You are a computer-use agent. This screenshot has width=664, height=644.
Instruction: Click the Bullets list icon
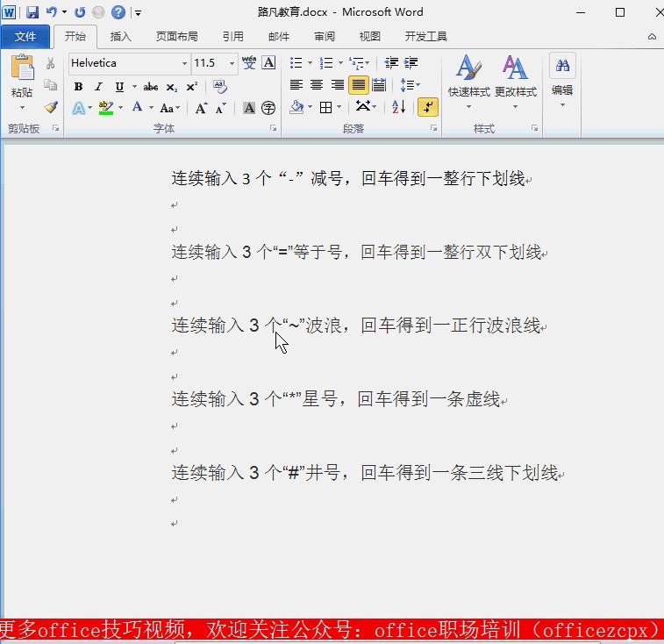tap(296, 63)
